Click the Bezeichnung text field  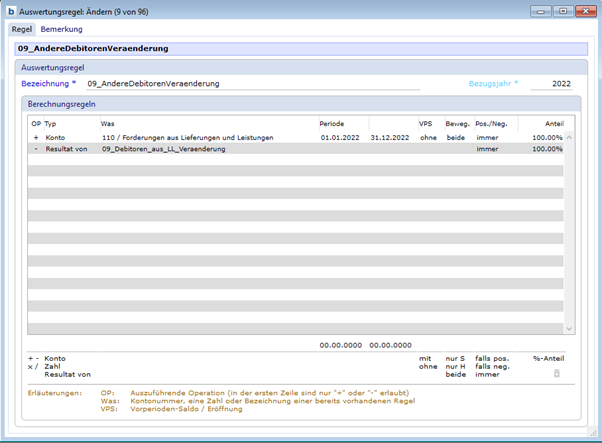point(250,84)
